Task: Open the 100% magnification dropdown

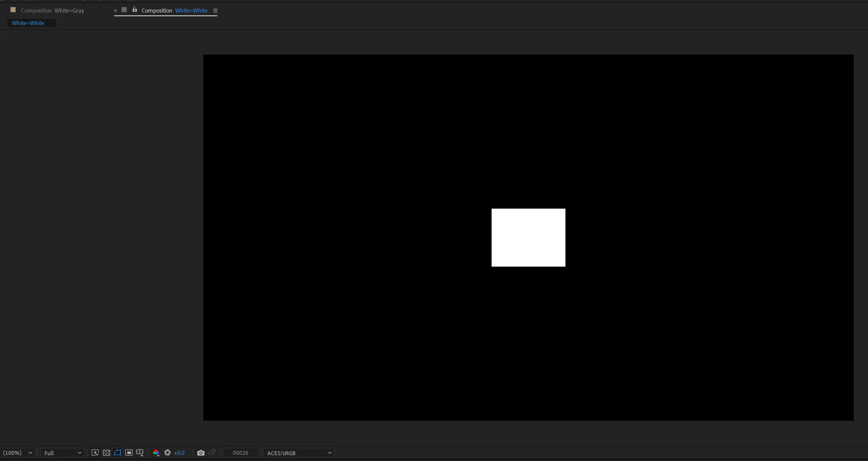Action: [x=17, y=453]
